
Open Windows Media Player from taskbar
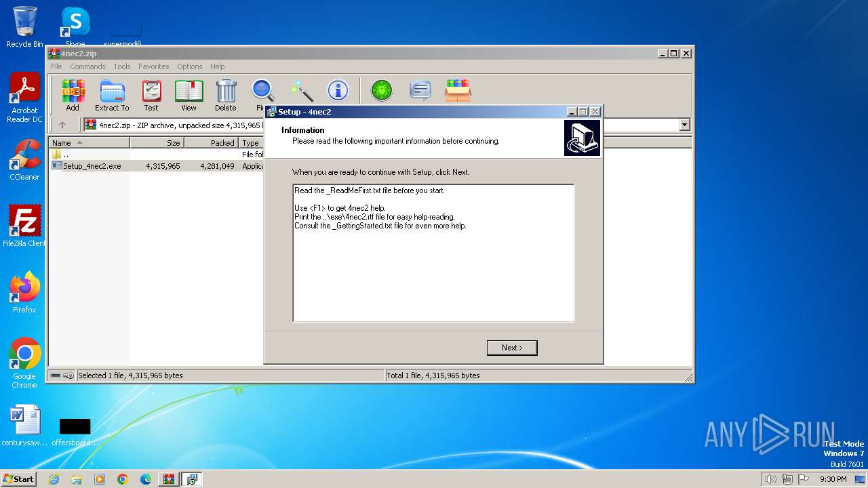(x=100, y=479)
